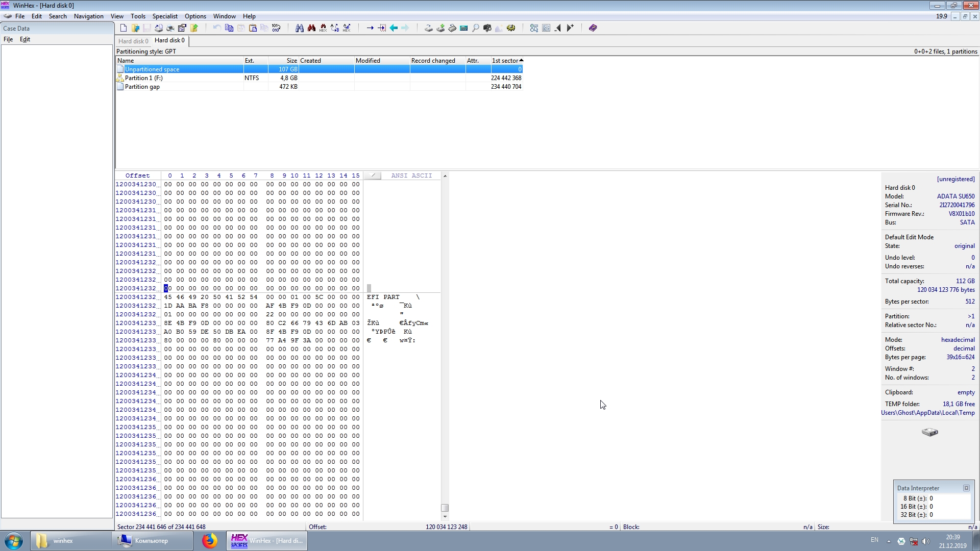
Task: Switch to the first Hard disk 0 tab
Action: pos(133,41)
